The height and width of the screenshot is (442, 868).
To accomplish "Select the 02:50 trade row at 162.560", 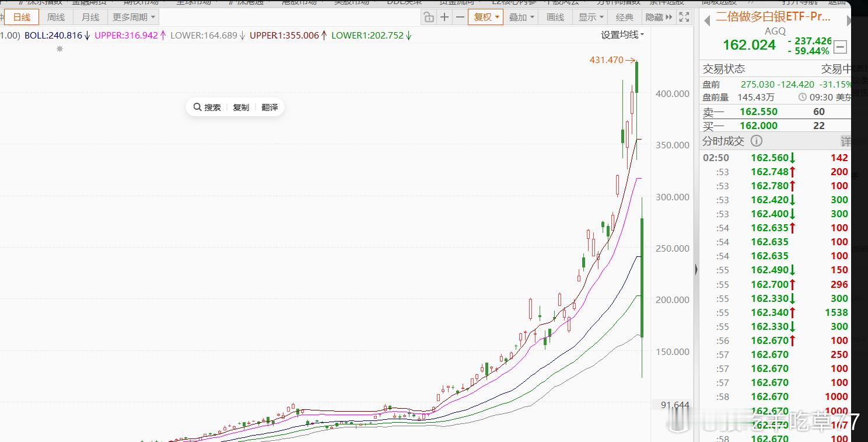I will [x=775, y=158].
